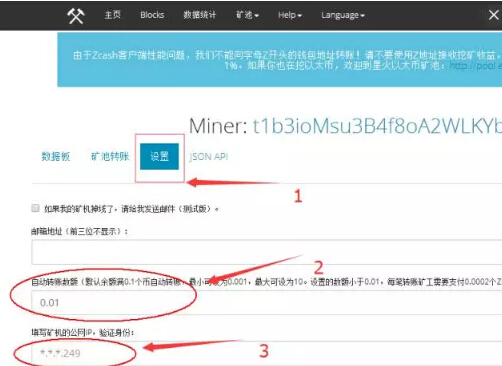Click the crossed pickaxes site logo

point(76,15)
